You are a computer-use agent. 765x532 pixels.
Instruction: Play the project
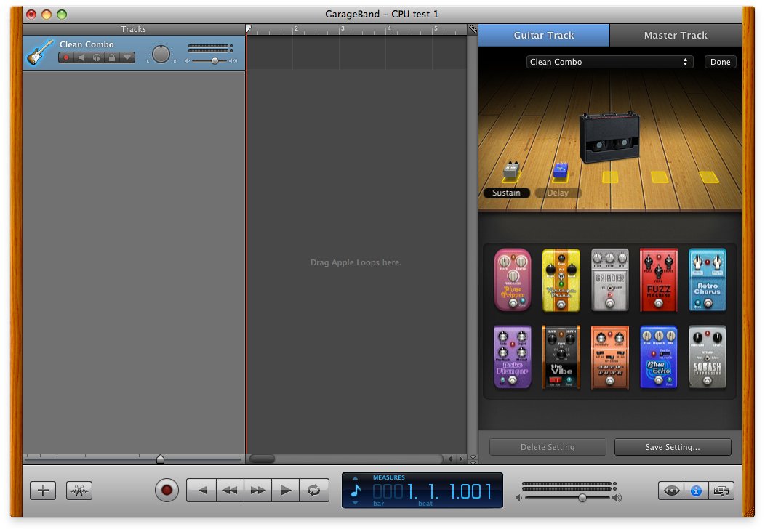click(286, 491)
